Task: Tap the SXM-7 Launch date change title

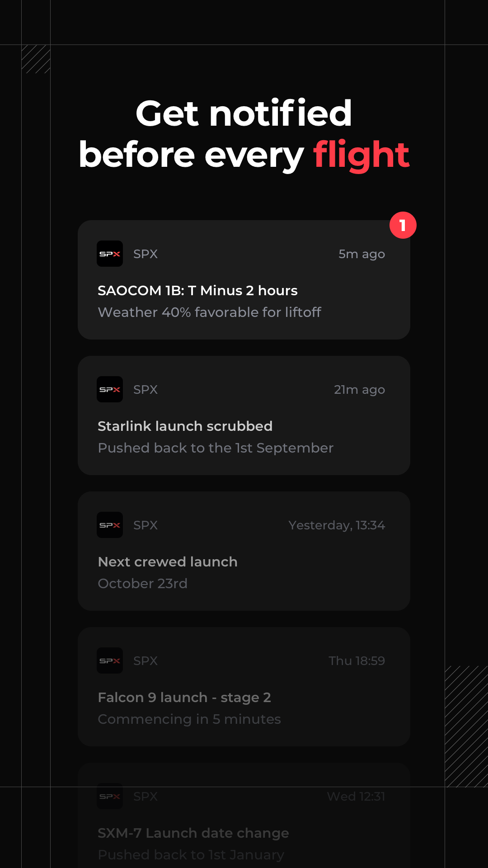Action: point(193,833)
